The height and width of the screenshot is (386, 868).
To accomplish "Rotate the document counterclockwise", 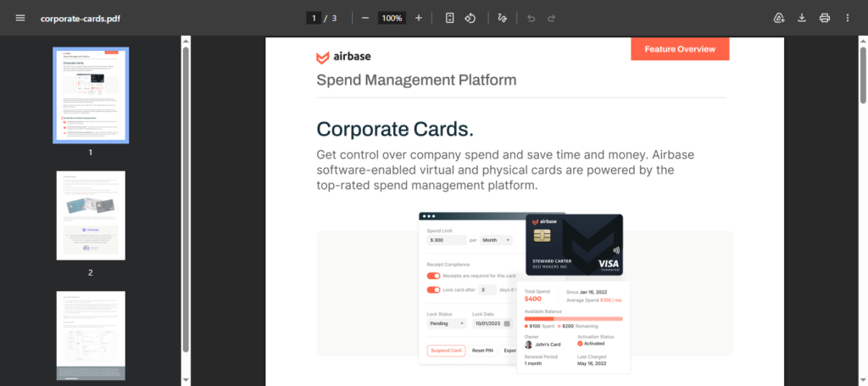I will pos(470,18).
